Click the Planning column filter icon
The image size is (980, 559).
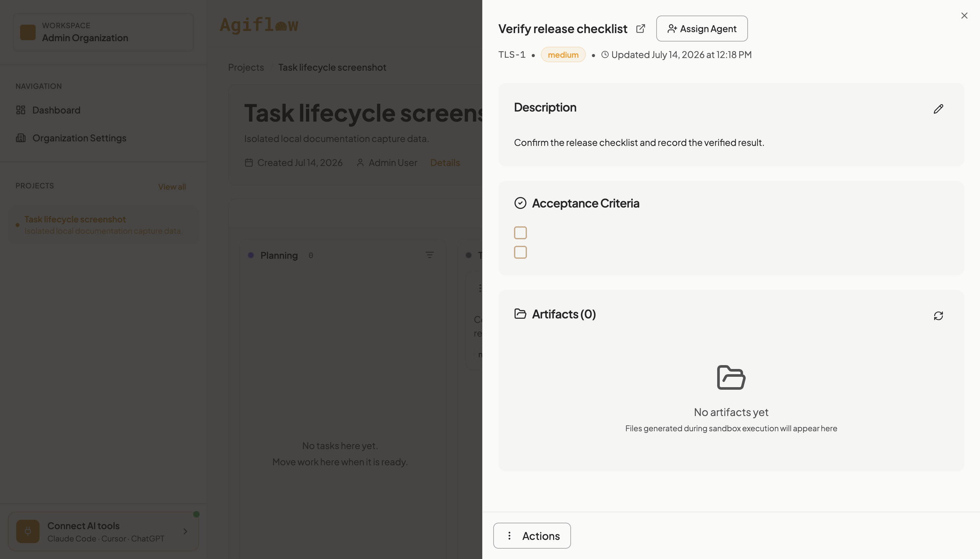point(429,255)
